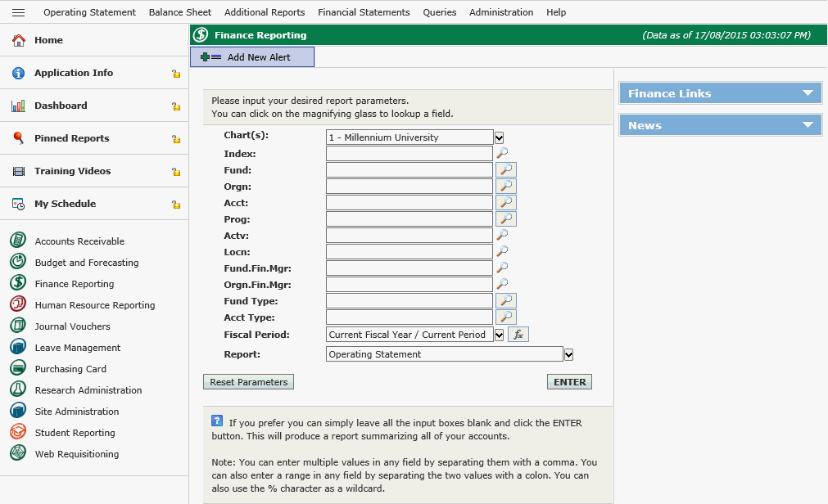Viewport: 828px width, 504px height.
Task: Click the hamburger menu icon
Action: pyautogui.click(x=18, y=12)
